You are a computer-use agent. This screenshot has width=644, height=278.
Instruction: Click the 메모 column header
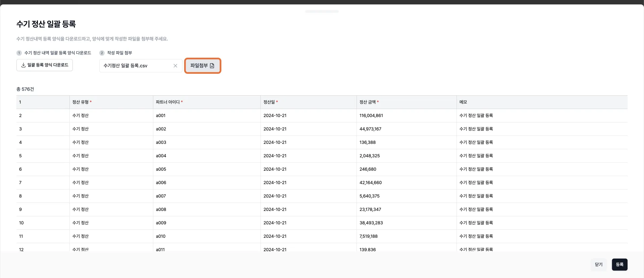click(x=463, y=102)
